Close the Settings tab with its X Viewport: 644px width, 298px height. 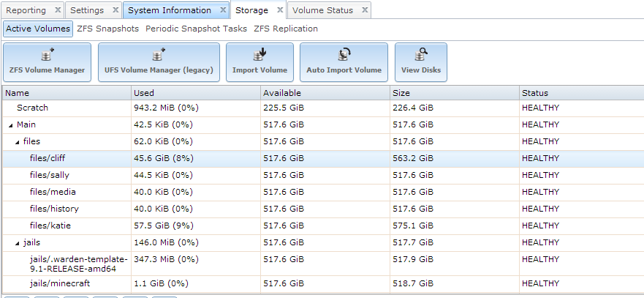(x=115, y=11)
